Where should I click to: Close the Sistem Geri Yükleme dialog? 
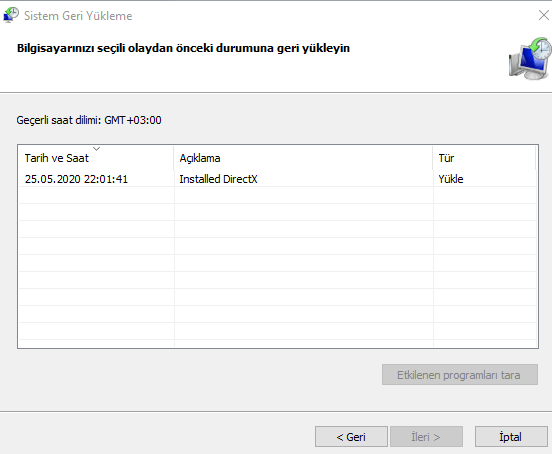[x=544, y=15]
